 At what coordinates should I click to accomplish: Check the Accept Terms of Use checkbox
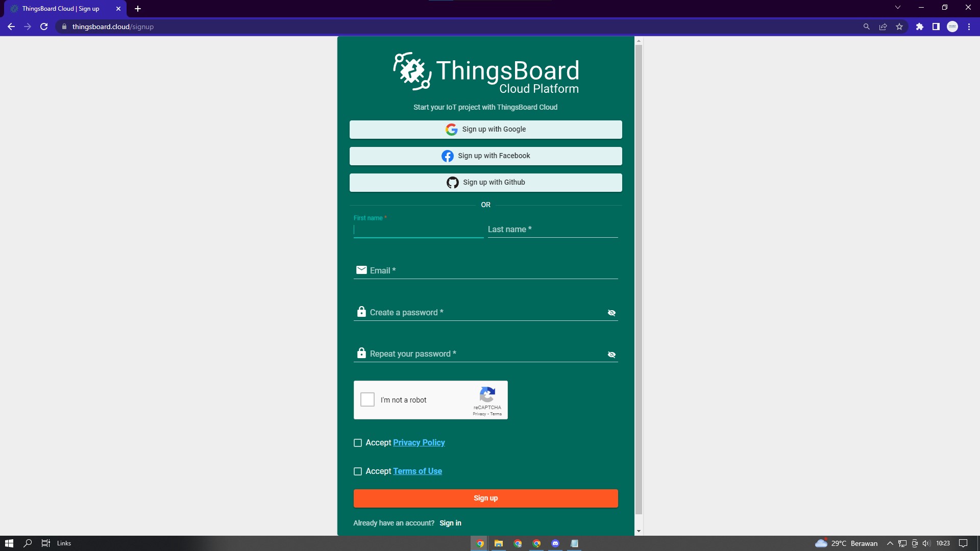pyautogui.click(x=358, y=471)
